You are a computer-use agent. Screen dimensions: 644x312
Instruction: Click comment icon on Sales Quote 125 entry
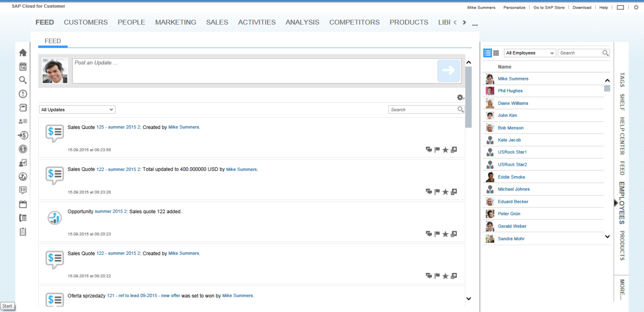tap(428, 150)
